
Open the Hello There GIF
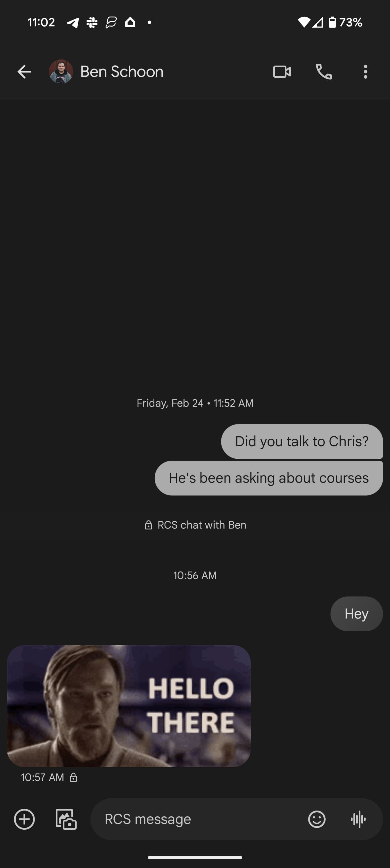pos(129,706)
